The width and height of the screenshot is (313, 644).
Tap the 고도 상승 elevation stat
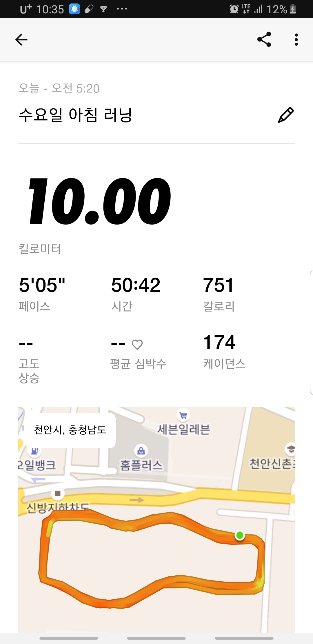pyautogui.click(x=29, y=360)
